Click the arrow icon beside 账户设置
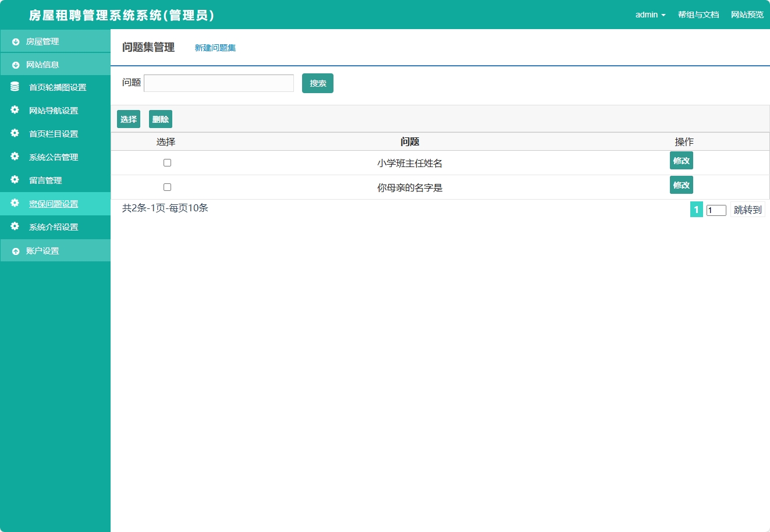Image resolution: width=770 pixels, height=532 pixels. click(x=14, y=250)
